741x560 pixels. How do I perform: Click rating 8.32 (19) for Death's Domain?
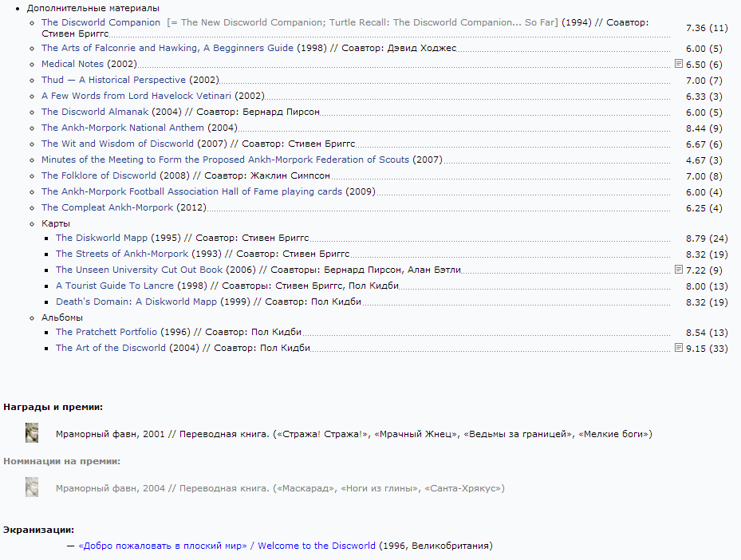pos(707,302)
